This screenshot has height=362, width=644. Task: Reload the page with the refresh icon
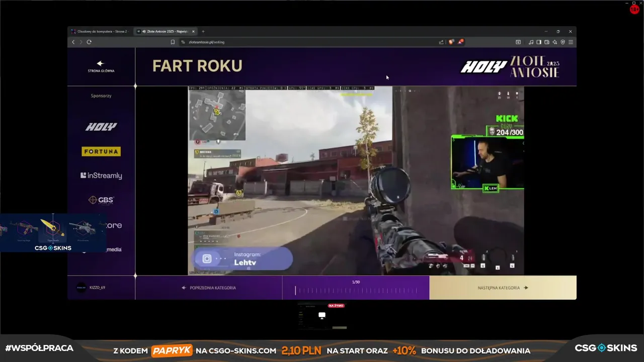89,42
